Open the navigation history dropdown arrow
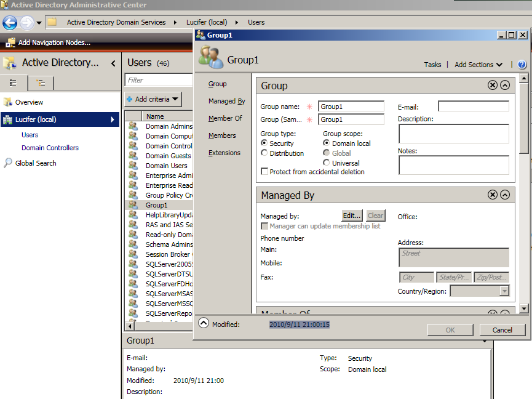The height and width of the screenshot is (399, 532). pyautogui.click(x=39, y=23)
